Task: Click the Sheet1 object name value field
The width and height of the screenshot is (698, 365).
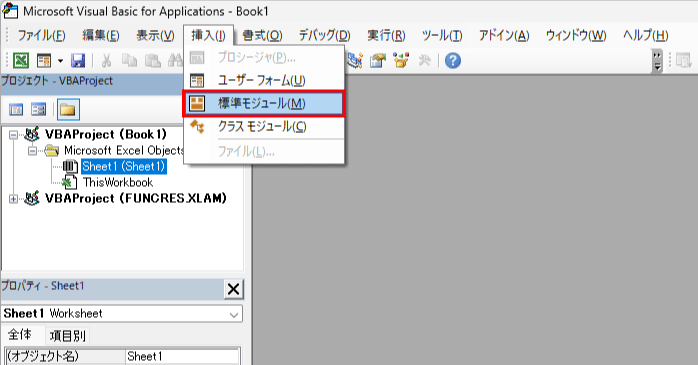Action: (x=183, y=356)
